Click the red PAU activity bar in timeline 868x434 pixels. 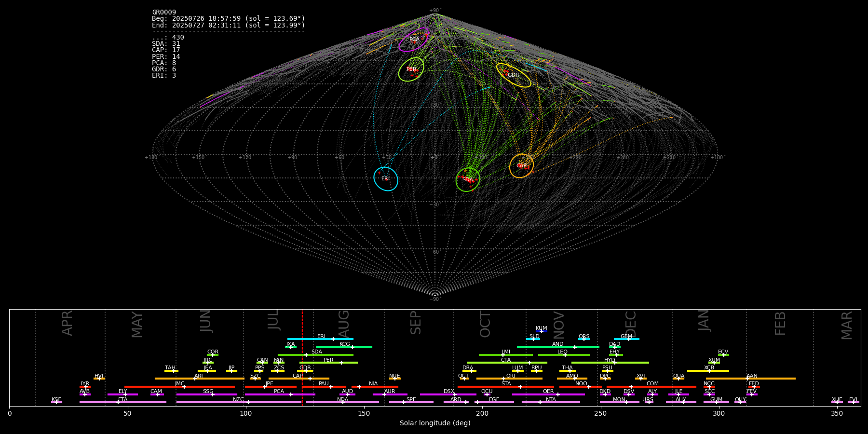(x=324, y=387)
